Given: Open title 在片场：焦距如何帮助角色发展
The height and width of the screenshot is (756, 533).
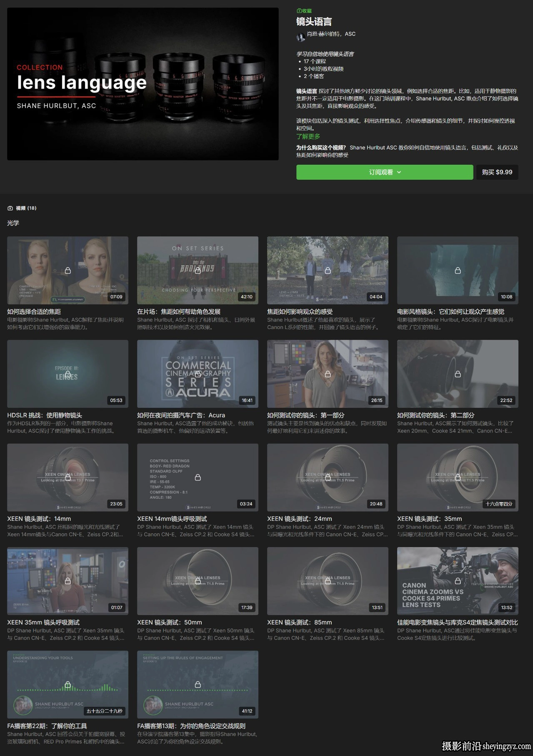Looking at the screenshot, I should [179, 311].
